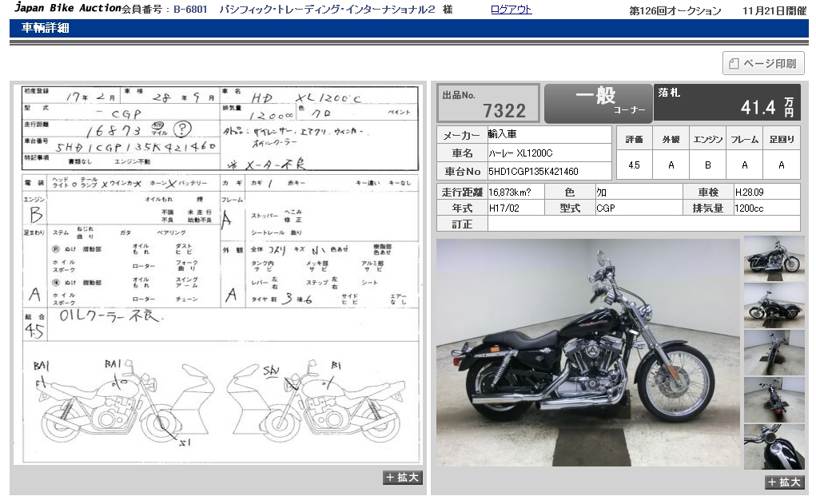Enlarge the inspection sheet with 拡大 below it
This screenshot has width=816, height=504.
click(403, 478)
